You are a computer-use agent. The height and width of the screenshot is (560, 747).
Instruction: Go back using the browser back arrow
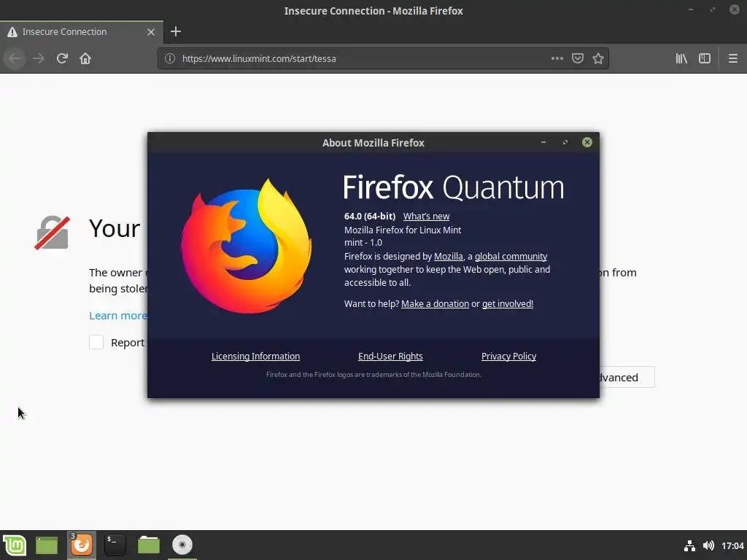pos(15,58)
